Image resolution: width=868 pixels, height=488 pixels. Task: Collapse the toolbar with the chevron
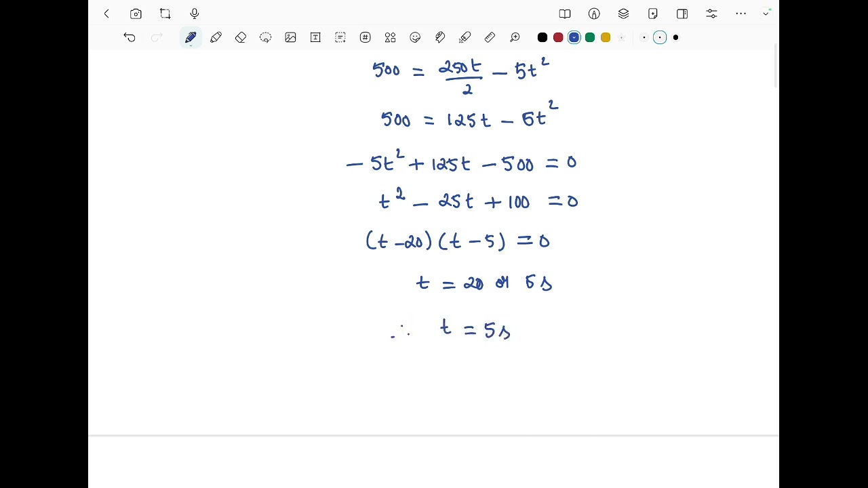click(766, 13)
